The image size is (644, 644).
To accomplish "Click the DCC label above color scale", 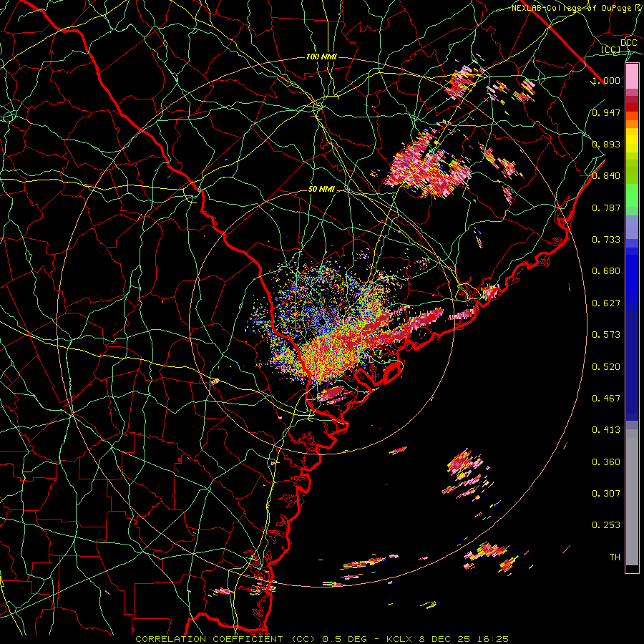I will coord(628,43).
